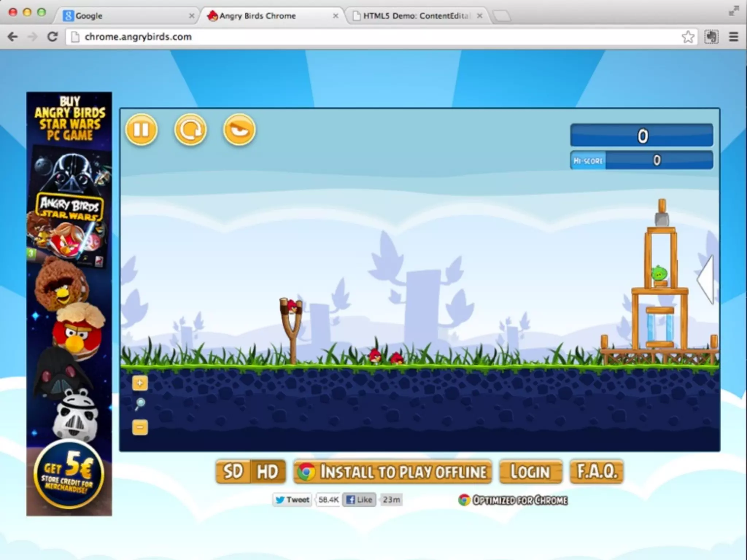
Task: Click Install to Play Offline
Action: [392, 472]
